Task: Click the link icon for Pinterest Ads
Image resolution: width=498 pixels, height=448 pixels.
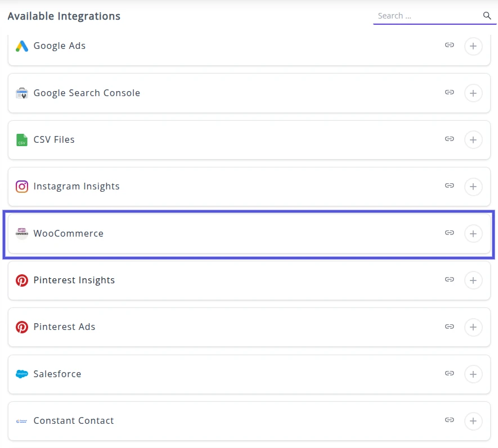Action: tap(449, 326)
